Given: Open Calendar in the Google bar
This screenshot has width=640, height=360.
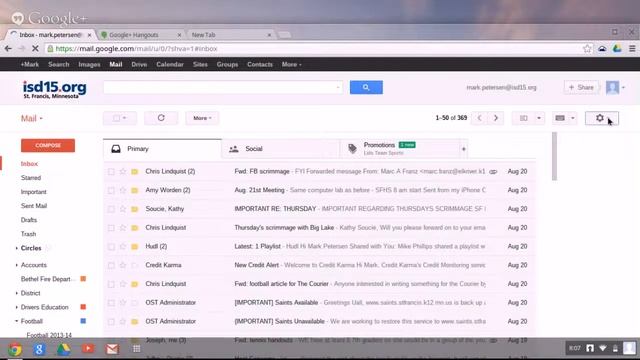Looking at the screenshot, I should point(170,64).
